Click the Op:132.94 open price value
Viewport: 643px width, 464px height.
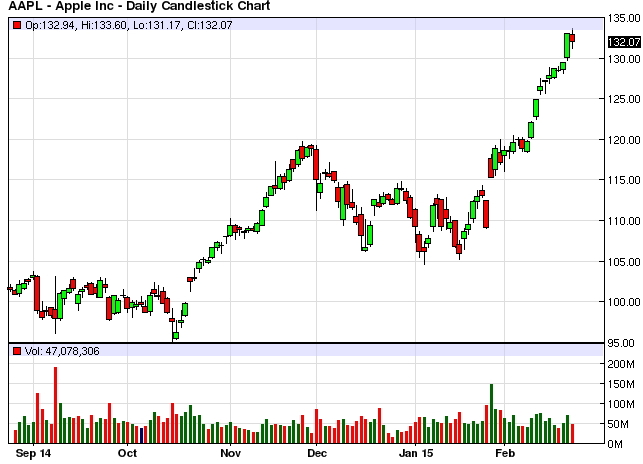pos(50,25)
